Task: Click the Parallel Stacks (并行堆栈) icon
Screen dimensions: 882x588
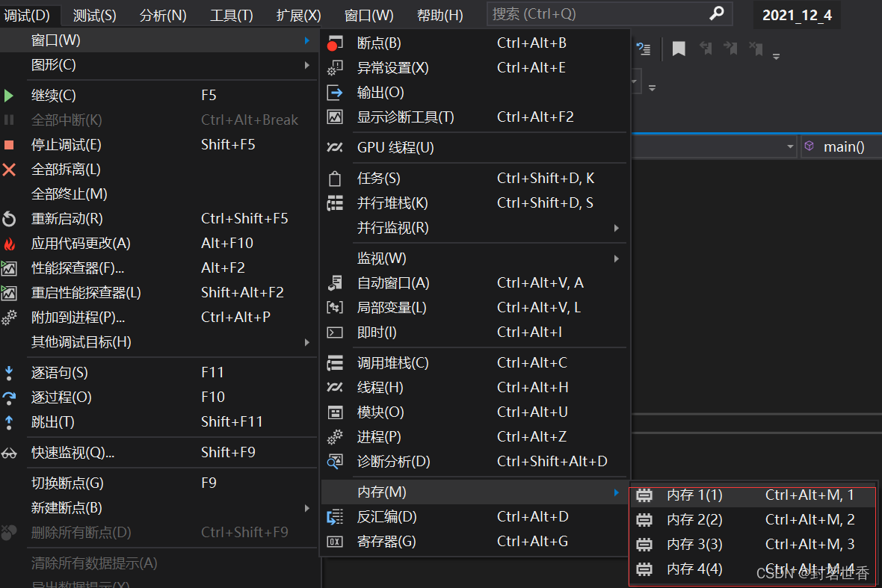Action: 334,203
